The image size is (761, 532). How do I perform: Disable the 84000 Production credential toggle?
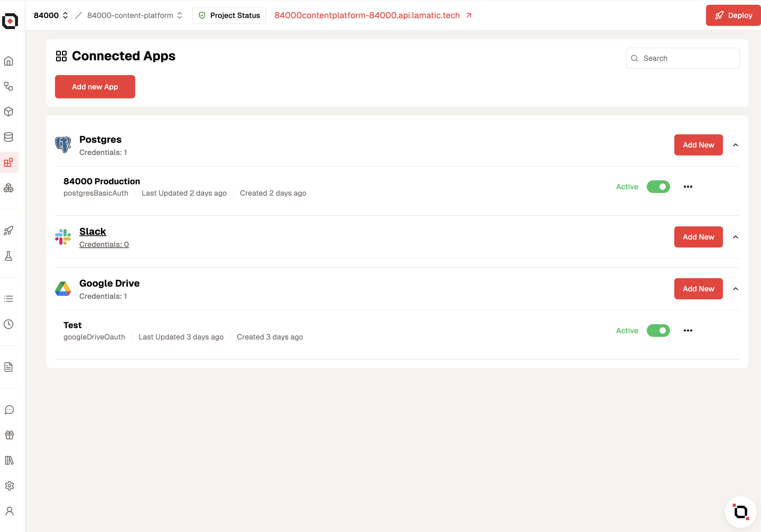658,187
